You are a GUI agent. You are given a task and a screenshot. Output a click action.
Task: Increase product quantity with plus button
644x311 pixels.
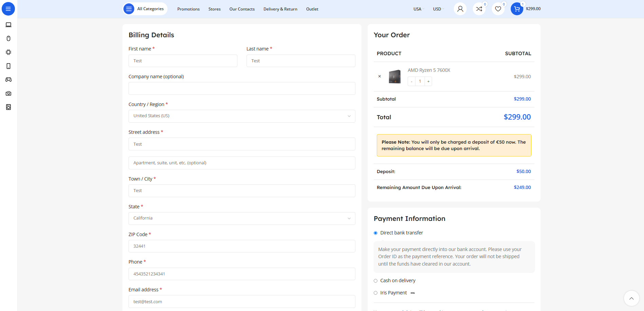tap(428, 81)
